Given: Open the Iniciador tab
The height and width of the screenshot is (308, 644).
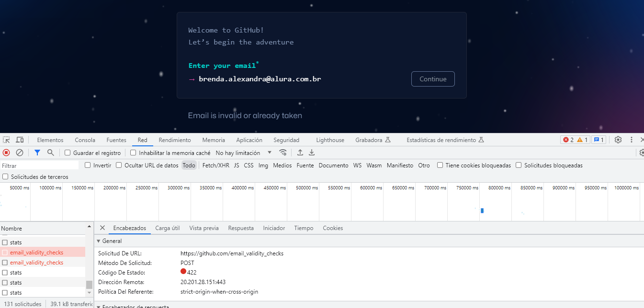Looking at the screenshot, I should pyautogui.click(x=274, y=228).
